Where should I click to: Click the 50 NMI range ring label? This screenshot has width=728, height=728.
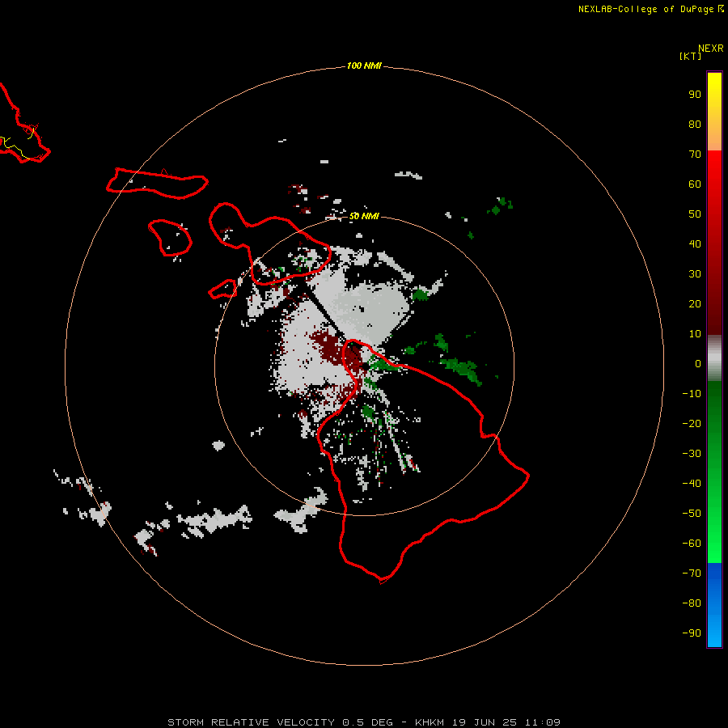pos(364,216)
